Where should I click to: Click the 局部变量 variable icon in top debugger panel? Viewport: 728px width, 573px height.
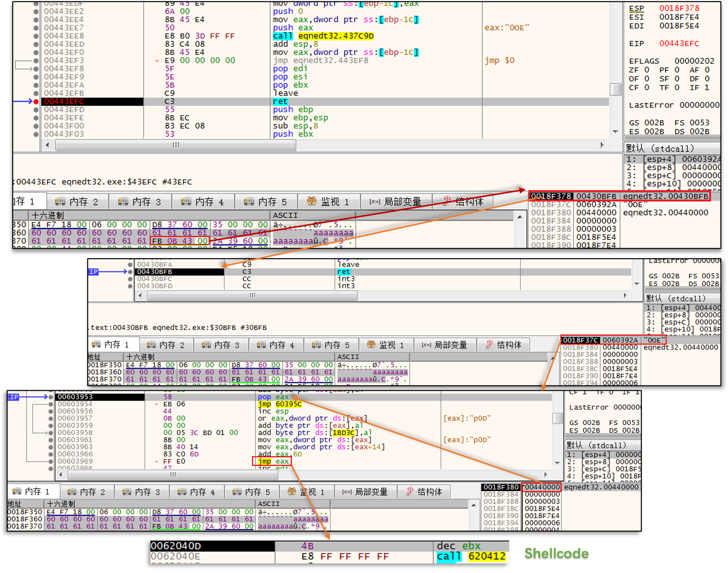(375, 202)
